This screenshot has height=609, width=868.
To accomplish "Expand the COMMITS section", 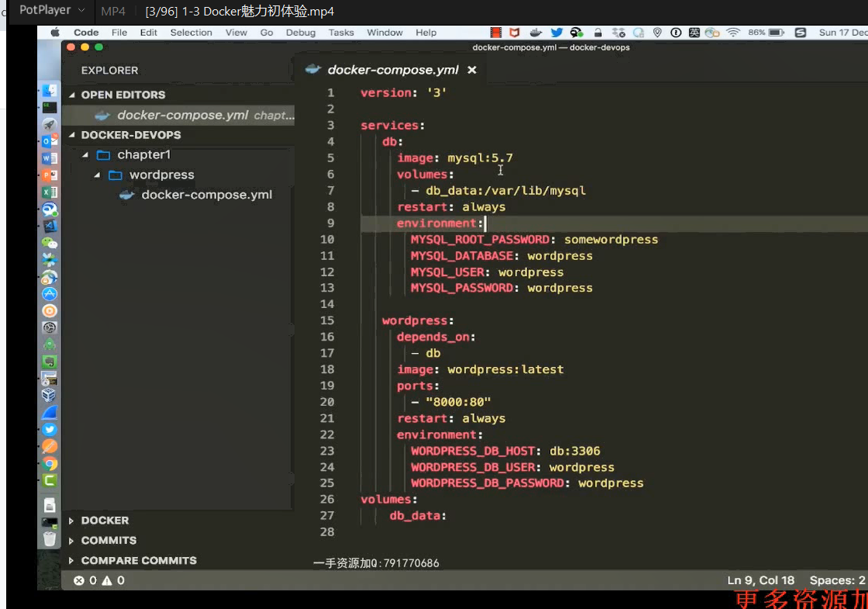I will (x=71, y=541).
